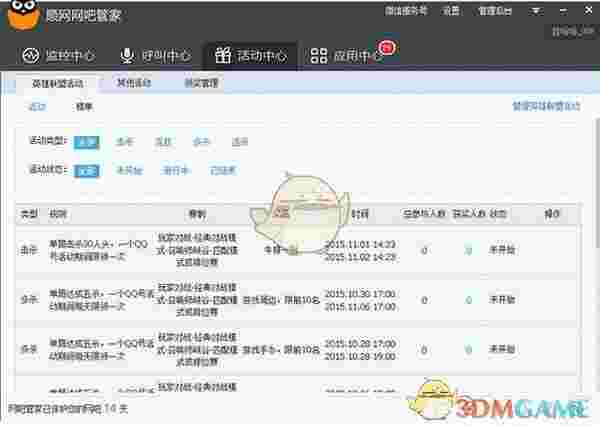
Task: Click the 时间 column header
Action: [360, 214]
